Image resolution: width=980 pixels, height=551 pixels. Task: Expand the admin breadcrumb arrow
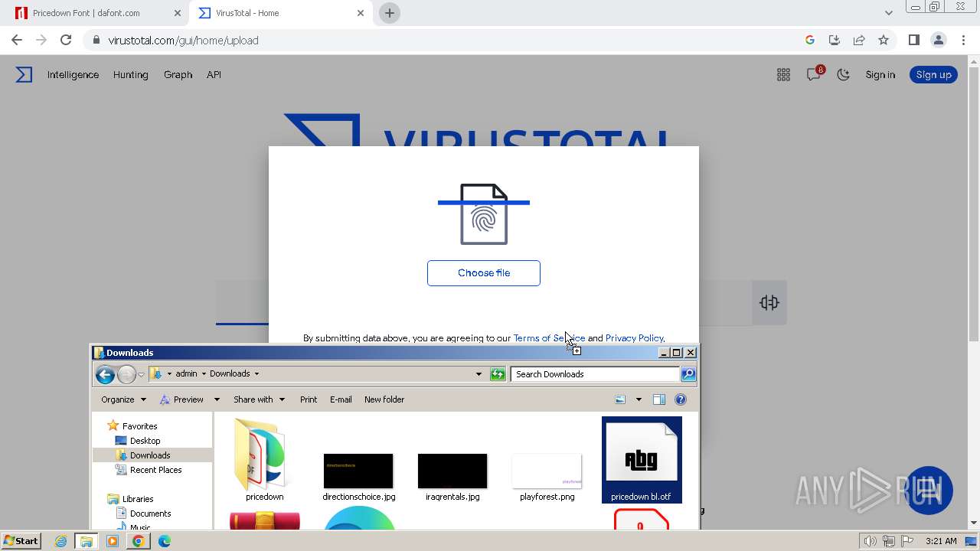coord(204,373)
